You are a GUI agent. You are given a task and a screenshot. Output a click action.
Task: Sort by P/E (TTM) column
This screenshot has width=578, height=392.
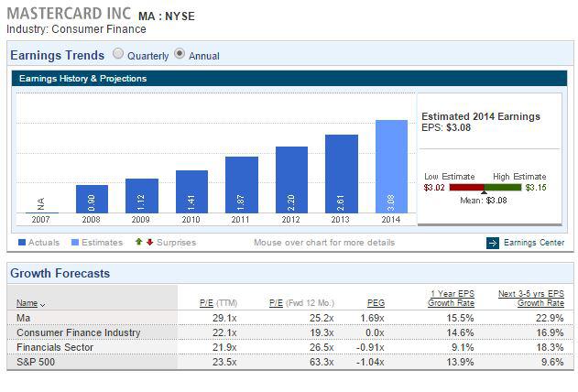pyautogui.click(x=218, y=303)
